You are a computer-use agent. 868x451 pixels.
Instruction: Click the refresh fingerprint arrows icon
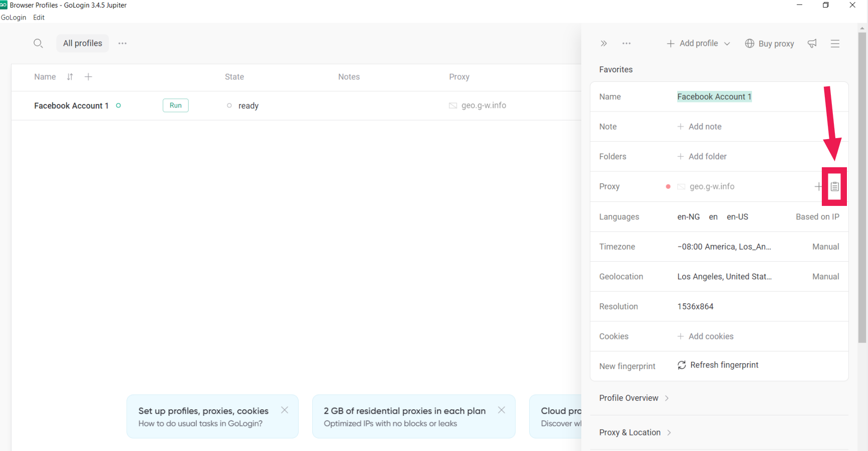(x=682, y=365)
